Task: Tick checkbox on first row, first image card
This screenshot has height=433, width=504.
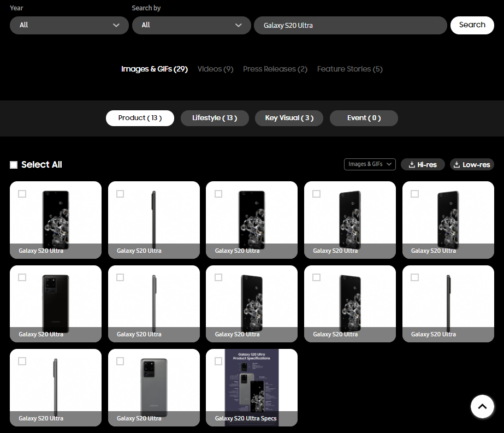Action: [x=22, y=193]
